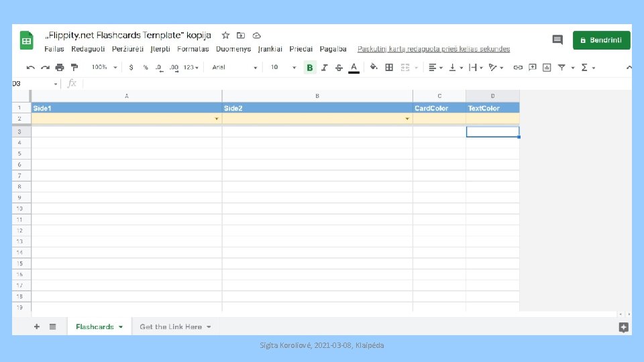644x362 pixels.
Task: Insert a chart
Action: pyautogui.click(x=547, y=67)
